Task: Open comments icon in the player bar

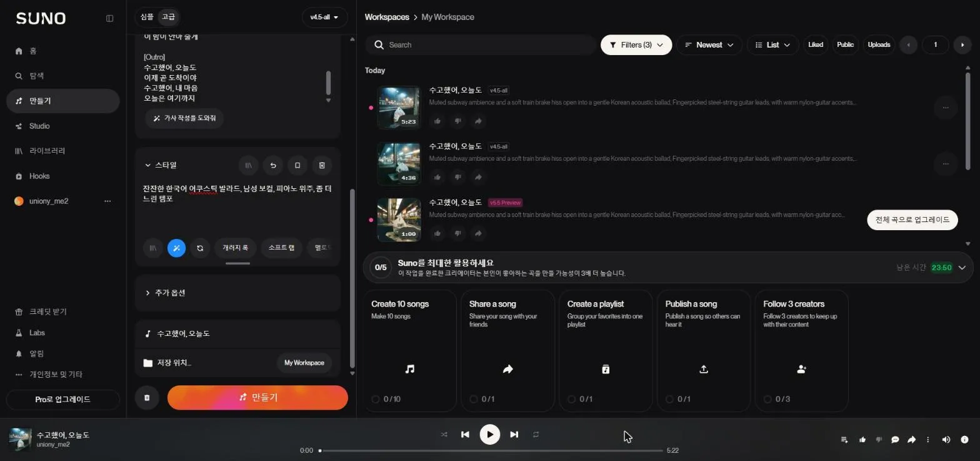Action: pyautogui.click(x=895, y=440)
